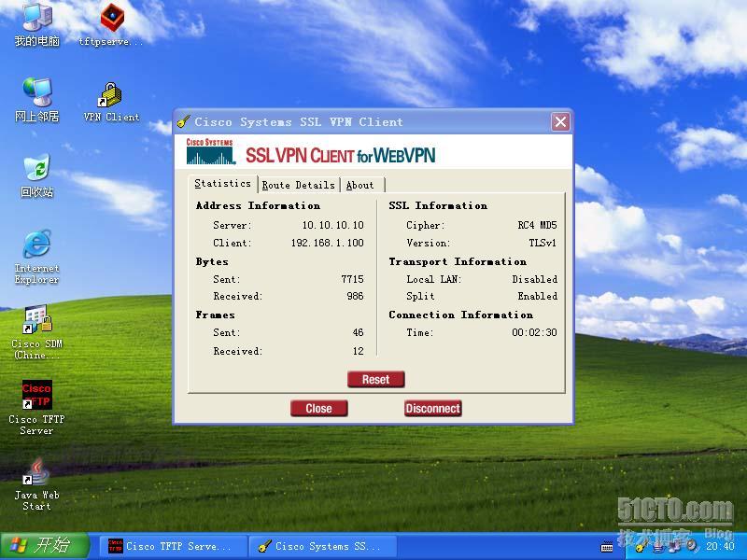Switch to Cisco TFTP Server taskbar item
Image resolution: width=747 pixels, height=560 pixels.
(174, 546)
